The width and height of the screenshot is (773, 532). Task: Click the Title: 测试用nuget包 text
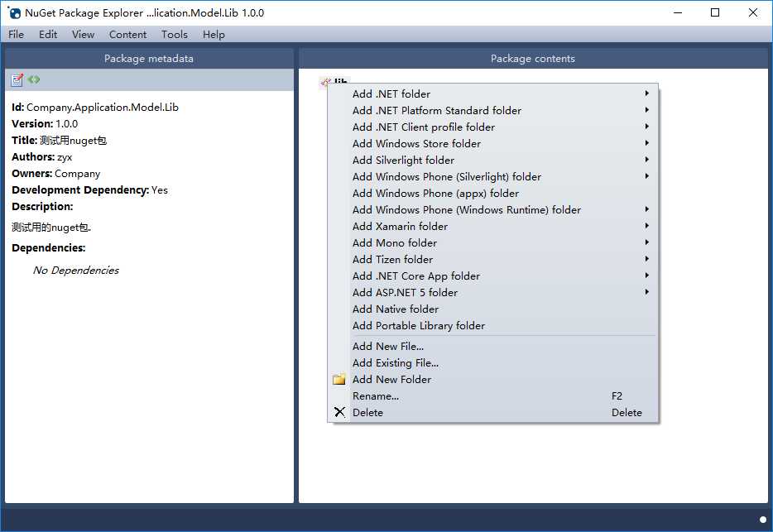[x=59, y=140]
